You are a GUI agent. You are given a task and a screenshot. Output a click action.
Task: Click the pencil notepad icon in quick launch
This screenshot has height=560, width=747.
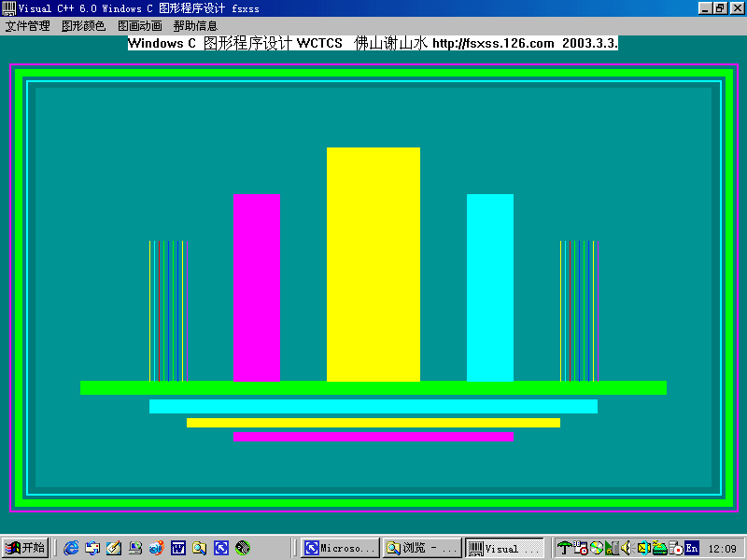[x=114, y=548]
